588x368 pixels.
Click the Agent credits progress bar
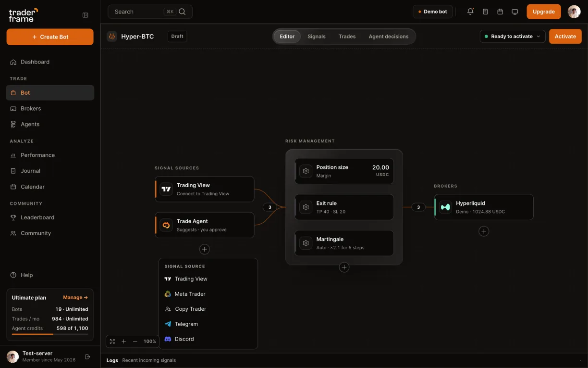[x=50, y=334]
